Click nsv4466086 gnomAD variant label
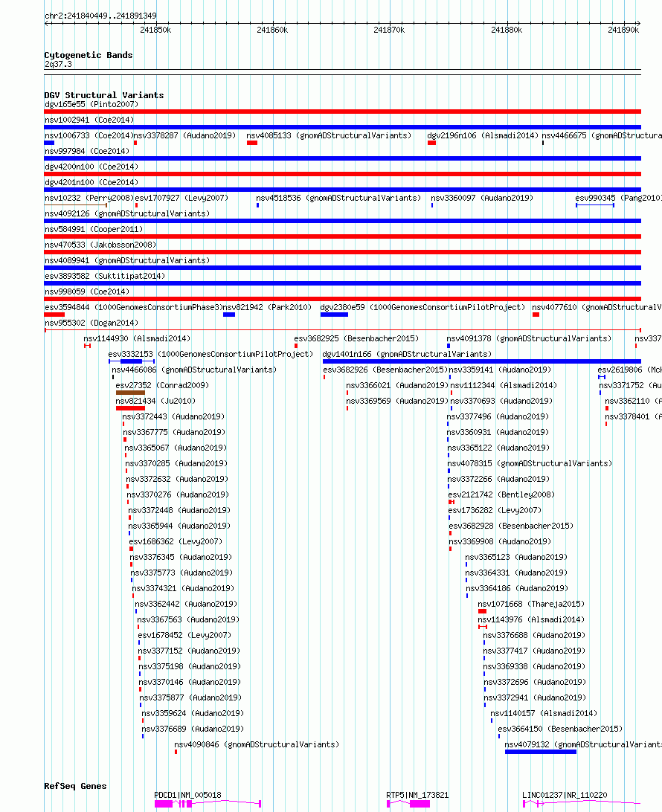This screenshot has height=812, width=662. (194, 370)
